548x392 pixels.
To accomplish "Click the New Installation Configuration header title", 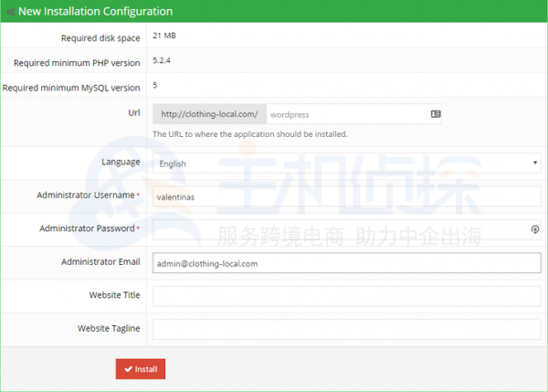I will tap(95, 11).
